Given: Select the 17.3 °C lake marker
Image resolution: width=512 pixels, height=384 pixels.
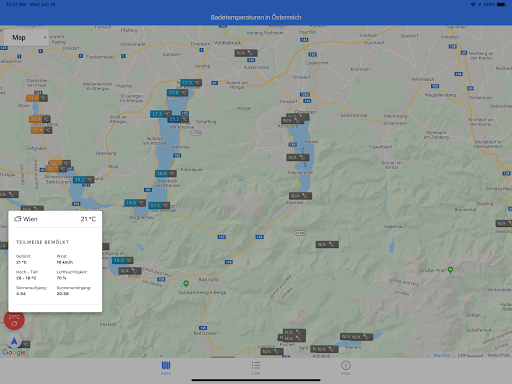Looking at the screenshot, I should (161, 114).
